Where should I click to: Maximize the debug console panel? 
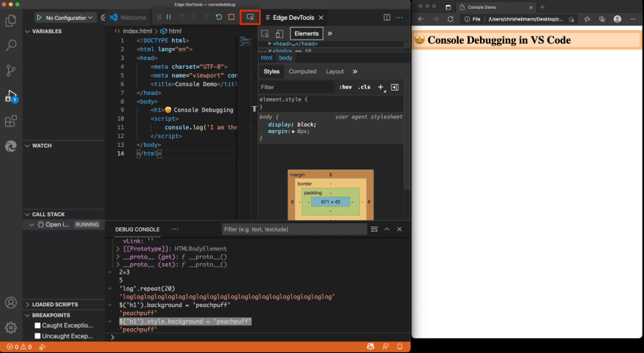tap(387, 229)
